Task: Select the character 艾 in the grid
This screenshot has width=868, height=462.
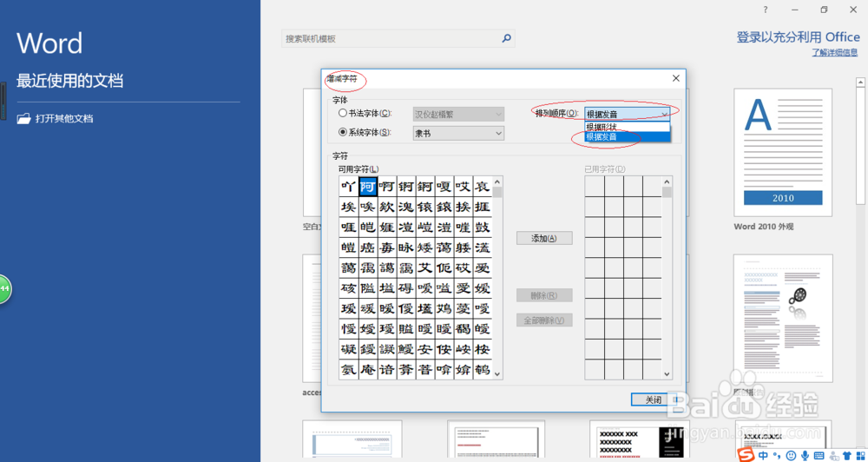Action: click(425, 268)
